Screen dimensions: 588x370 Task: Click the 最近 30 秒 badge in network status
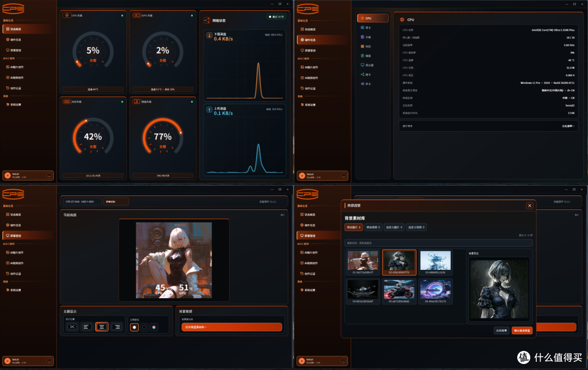coord(277,17)
